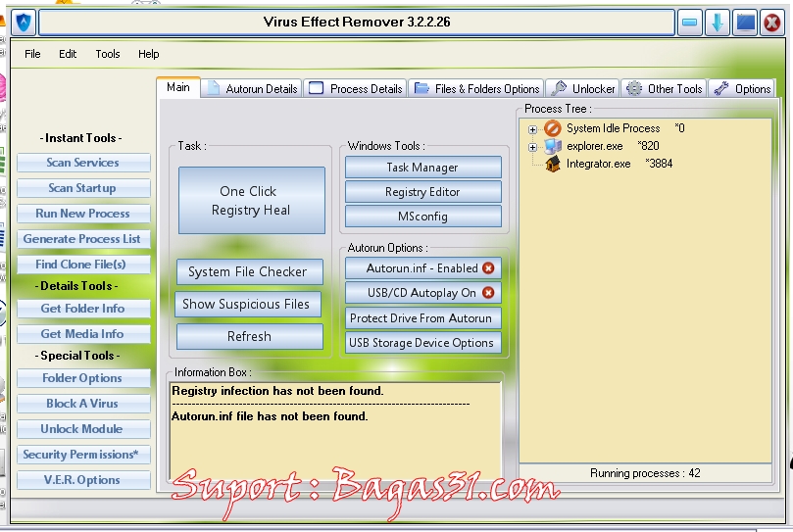Open the Unlocker tab
This screenshot has width=793, height=532.
pyautogui.click(x=582, y=88)
